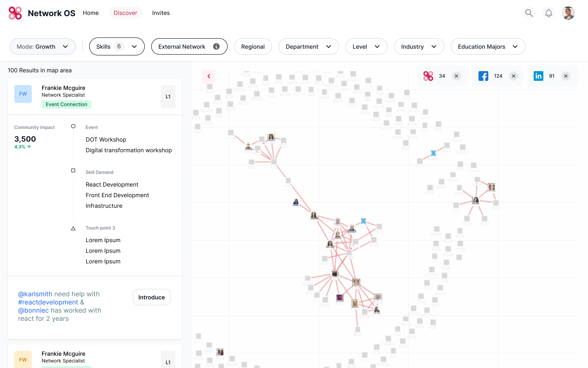The width and height of the screenshot is (588, 368).
Task: Remove the Facebook network filter
Action: tap(513, 76)
